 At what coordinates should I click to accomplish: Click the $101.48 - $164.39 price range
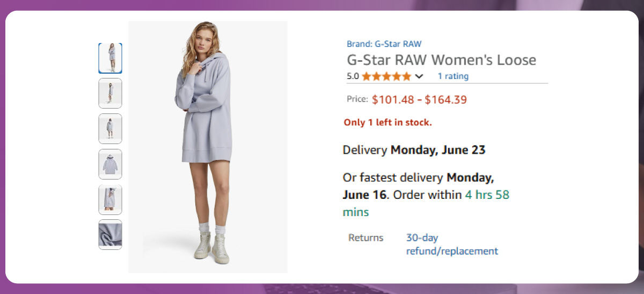coord(419,99)
